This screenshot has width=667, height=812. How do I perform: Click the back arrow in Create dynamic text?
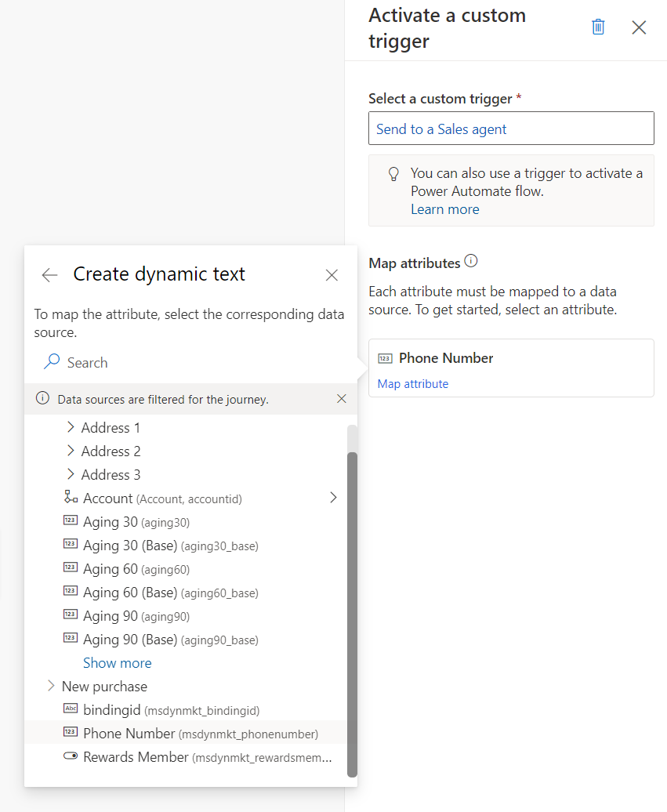pos(50,274)
